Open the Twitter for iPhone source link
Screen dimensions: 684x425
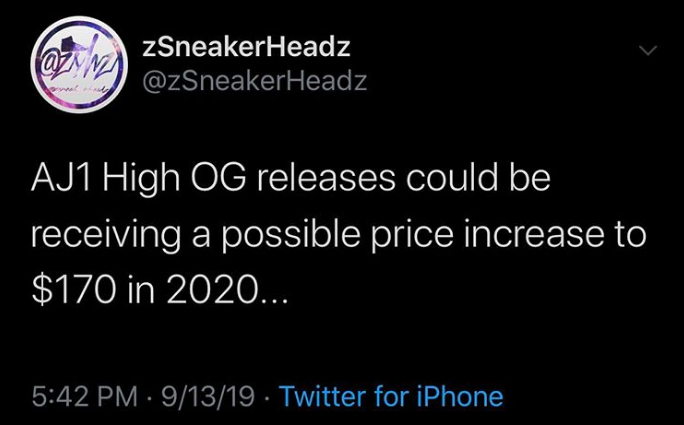pyautogui.click(x=391, y=397)
